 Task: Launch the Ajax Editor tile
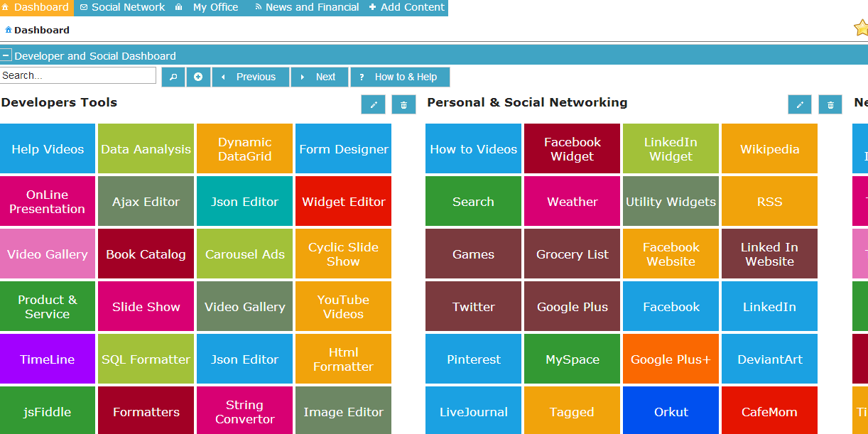146,201
